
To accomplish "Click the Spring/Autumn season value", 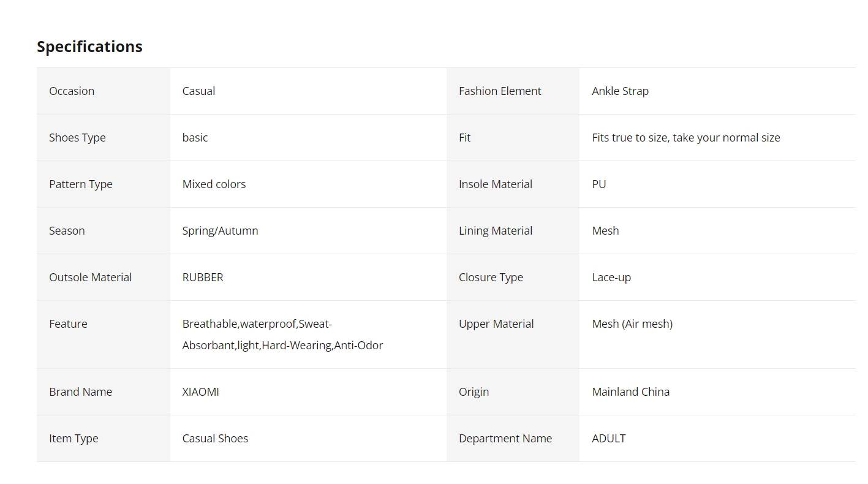I will tap(220, 231).
